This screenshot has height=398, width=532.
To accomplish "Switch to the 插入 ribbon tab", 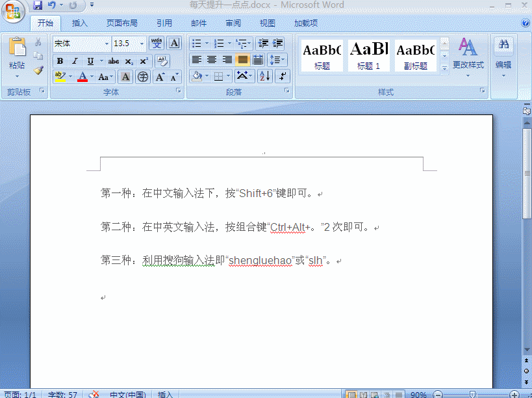I will pyautogui.click(x=79, y=23).
